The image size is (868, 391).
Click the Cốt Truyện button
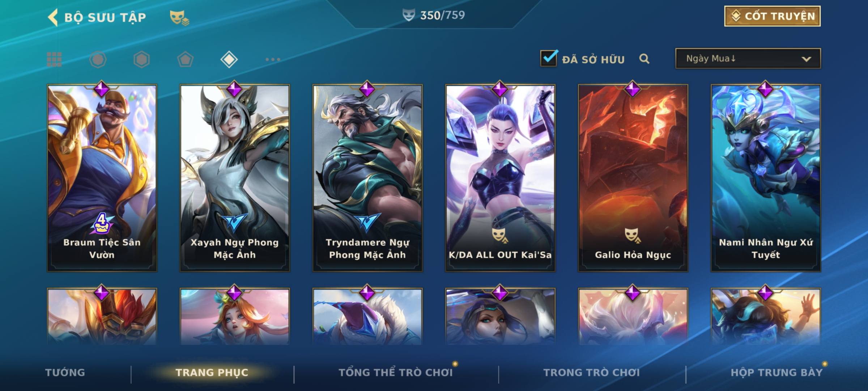772,16
